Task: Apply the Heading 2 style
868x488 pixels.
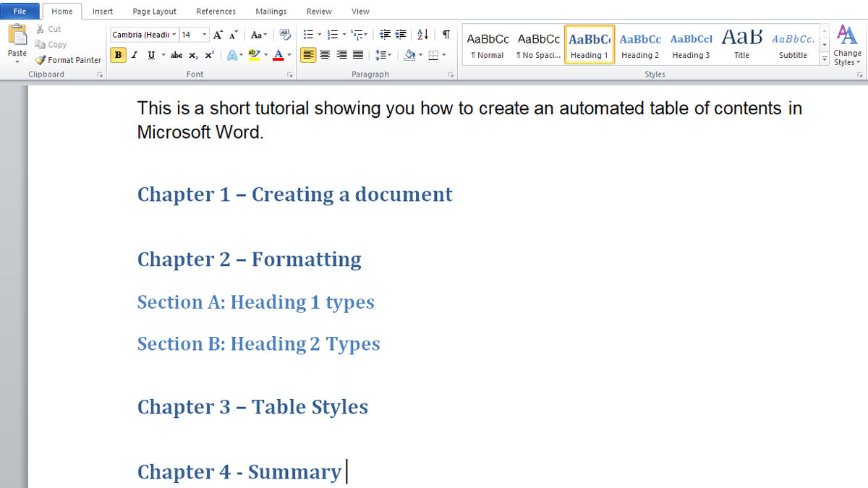Action: (x=640, y=46)
